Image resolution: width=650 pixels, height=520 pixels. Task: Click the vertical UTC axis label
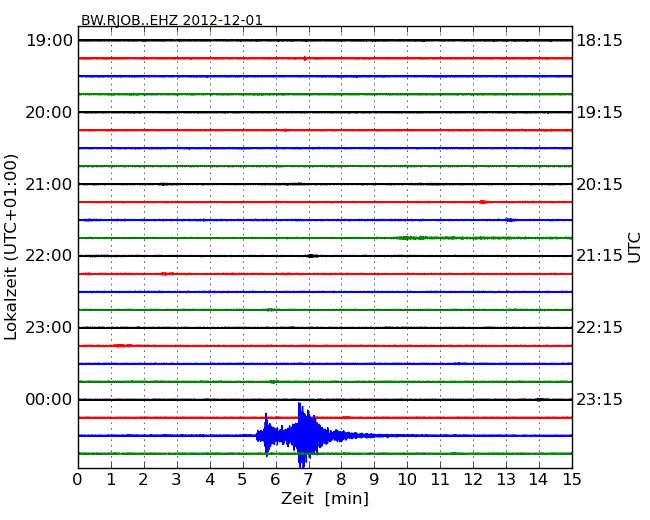(634, 248)
